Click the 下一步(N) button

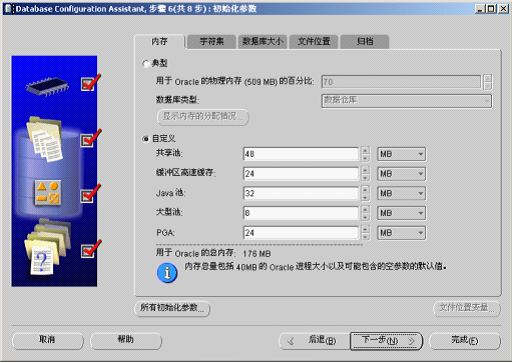click(x=386, y=341)
